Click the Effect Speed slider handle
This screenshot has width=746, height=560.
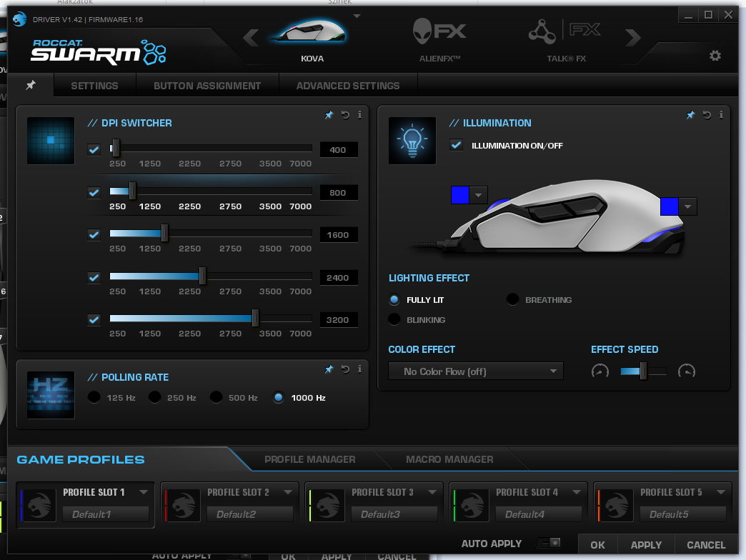tap(643, 371)
